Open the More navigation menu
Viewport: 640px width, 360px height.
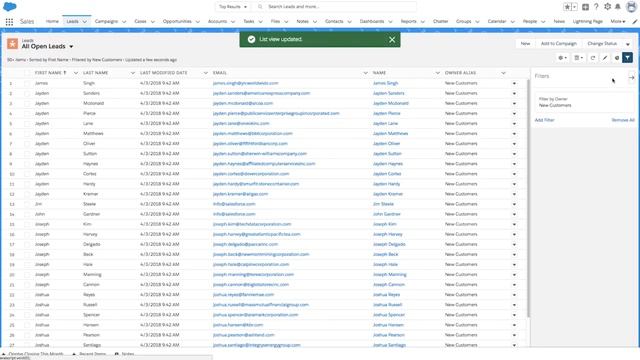tap(618, 21)
